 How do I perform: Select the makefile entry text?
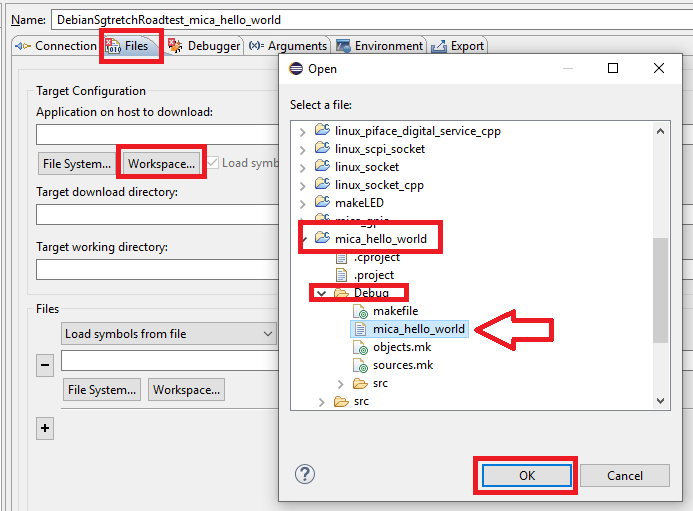pos(396,311)
